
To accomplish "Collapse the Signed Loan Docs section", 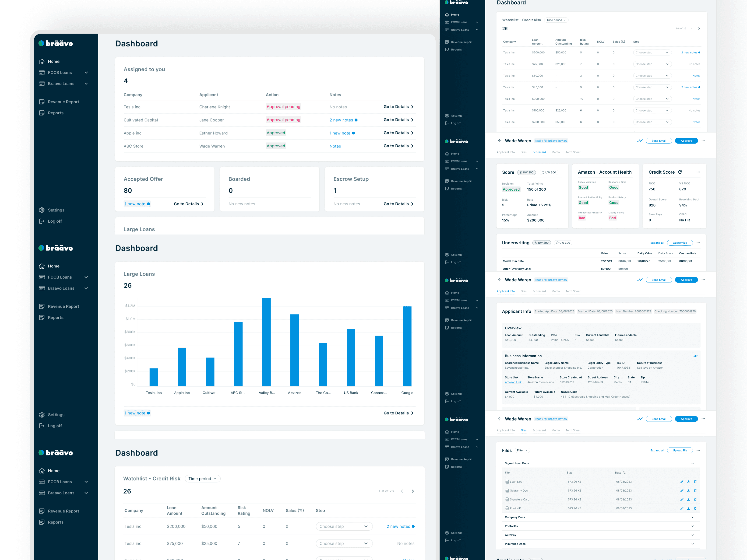I will pyautogui.click(x=693, y=463).
